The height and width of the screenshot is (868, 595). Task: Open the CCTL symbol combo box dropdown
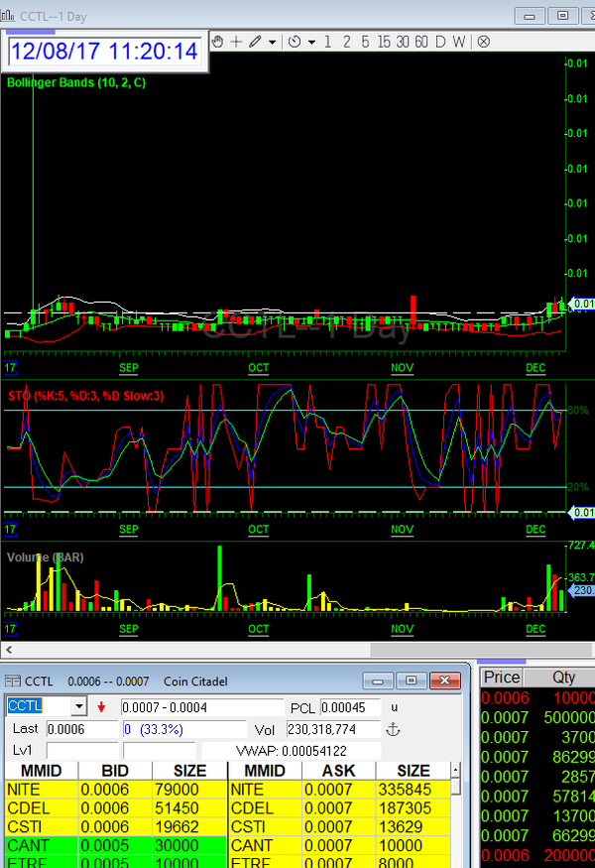tap(79, 707)
